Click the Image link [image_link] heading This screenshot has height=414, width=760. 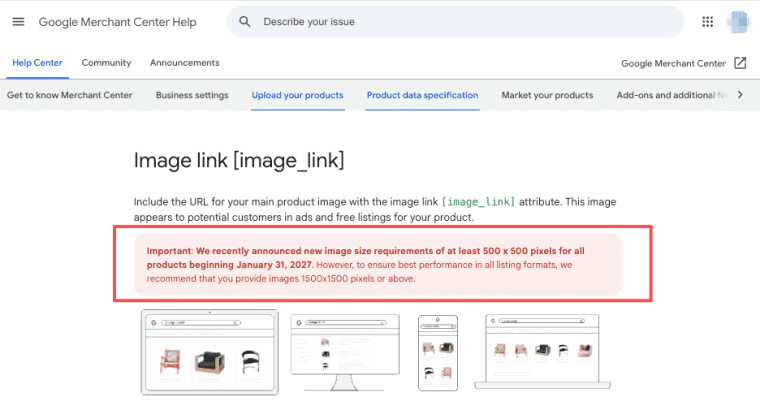pyautogui.click(x=239, y=160)
